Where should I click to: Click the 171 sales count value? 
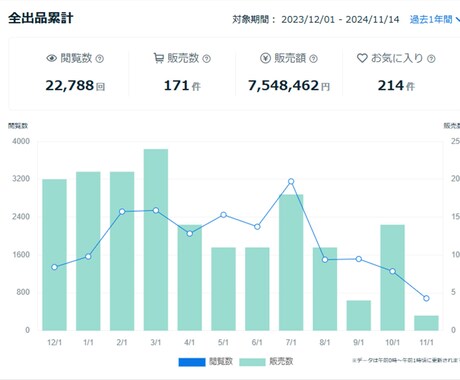177,86
